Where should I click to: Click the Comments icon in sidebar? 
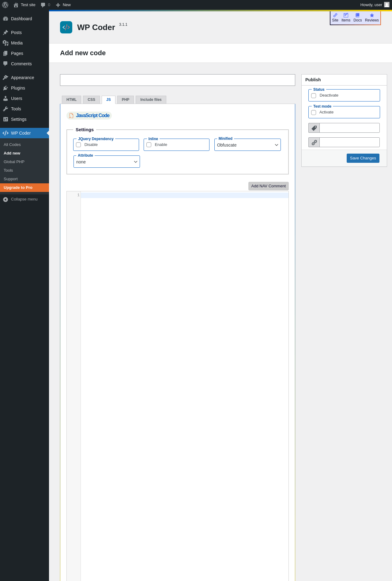click(6, 64)
